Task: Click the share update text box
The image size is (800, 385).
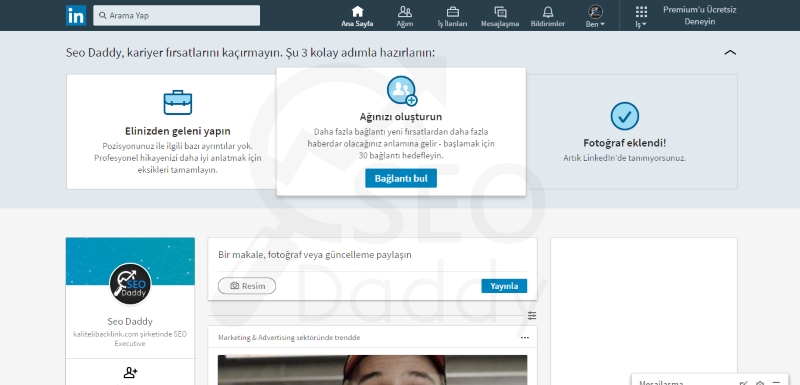Action: (x=372, y=254)
